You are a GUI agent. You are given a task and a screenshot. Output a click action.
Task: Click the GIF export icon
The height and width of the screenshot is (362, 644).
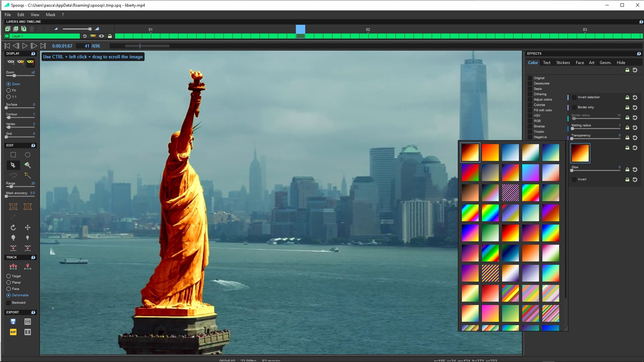click(x=13, y=332)
